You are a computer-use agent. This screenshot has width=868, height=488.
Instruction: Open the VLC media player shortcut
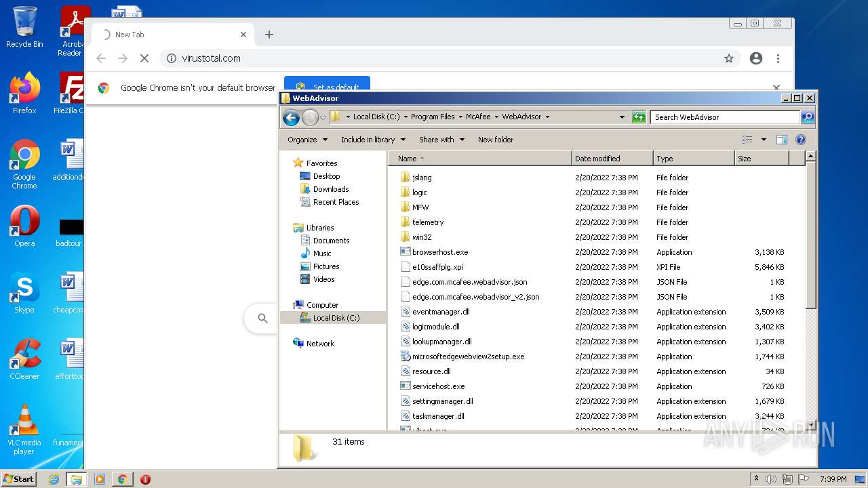24,430
